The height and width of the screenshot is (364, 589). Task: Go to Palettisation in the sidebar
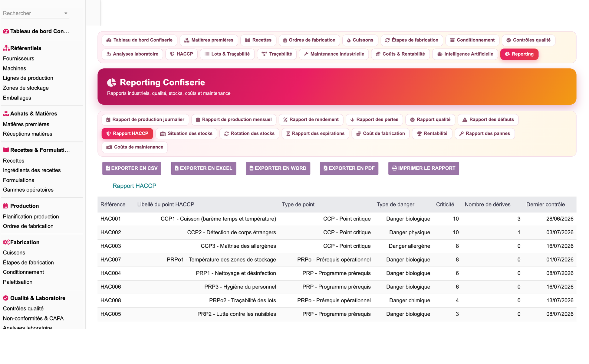(18, 282)
